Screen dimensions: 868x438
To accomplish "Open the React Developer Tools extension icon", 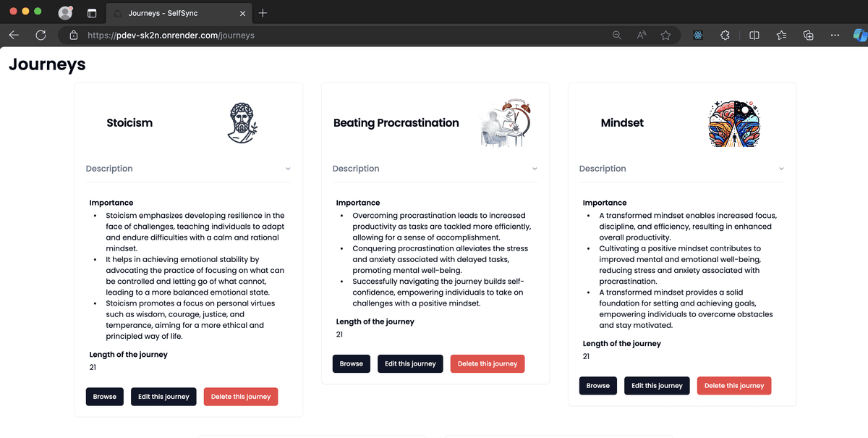I will pyautogui.click(x=698, y=35).
